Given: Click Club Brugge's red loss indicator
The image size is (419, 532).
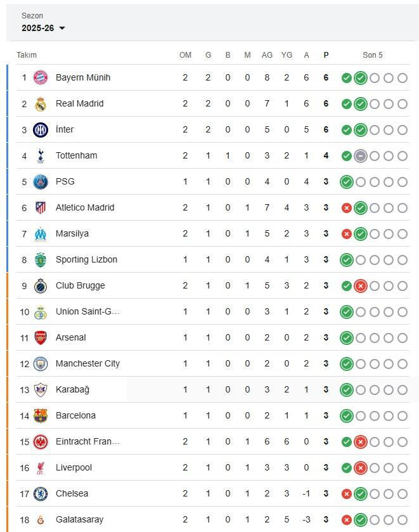Looking at the screenshot, I should point(361,285).
